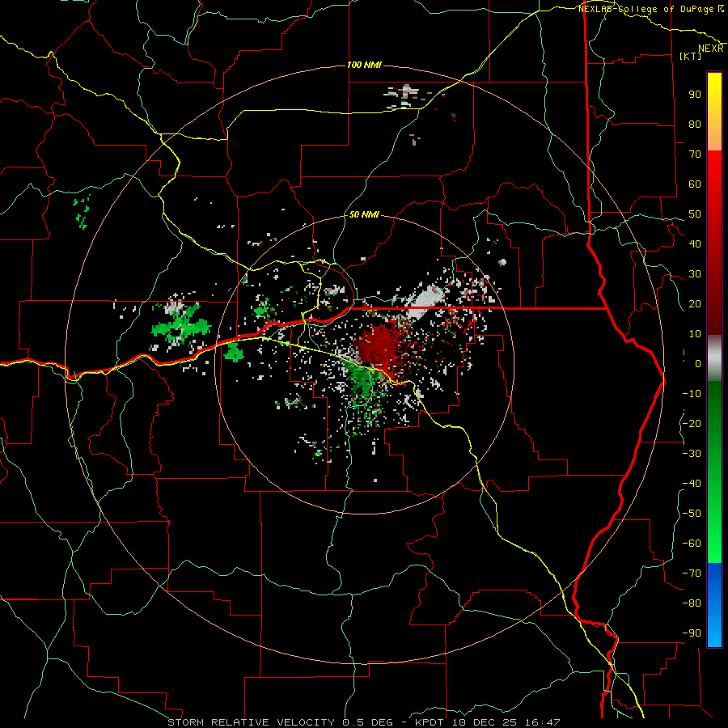Image resolution: width=728 pixels, height=728 pixels.
Task: Click the positive 90 knot scale label
Action: pyautogui.click(x=695, y=95)
